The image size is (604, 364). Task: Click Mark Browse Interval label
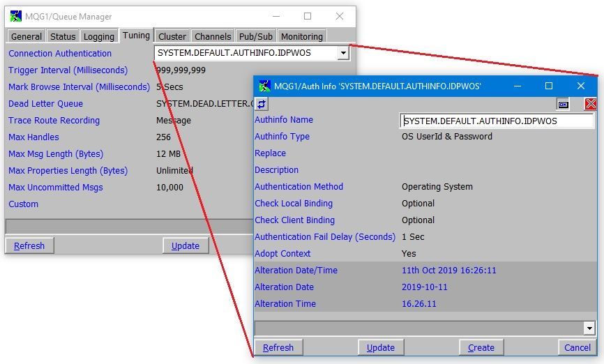tap(79, 87)
